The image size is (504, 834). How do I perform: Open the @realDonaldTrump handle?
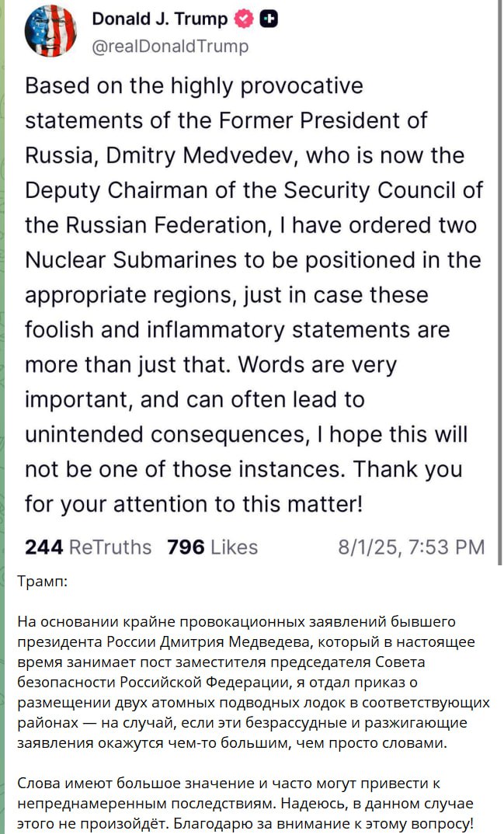tap(170, 47)
